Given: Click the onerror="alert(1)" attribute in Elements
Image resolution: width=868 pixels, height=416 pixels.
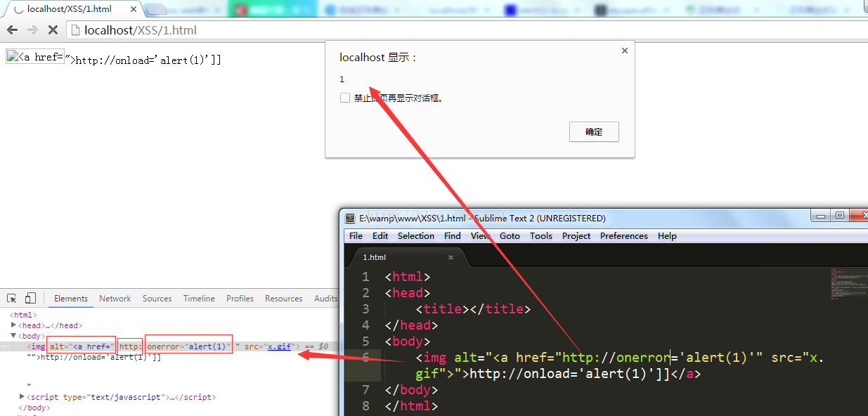Looking at the screenshot, I should pyautogui.click(x=188, y=346).
